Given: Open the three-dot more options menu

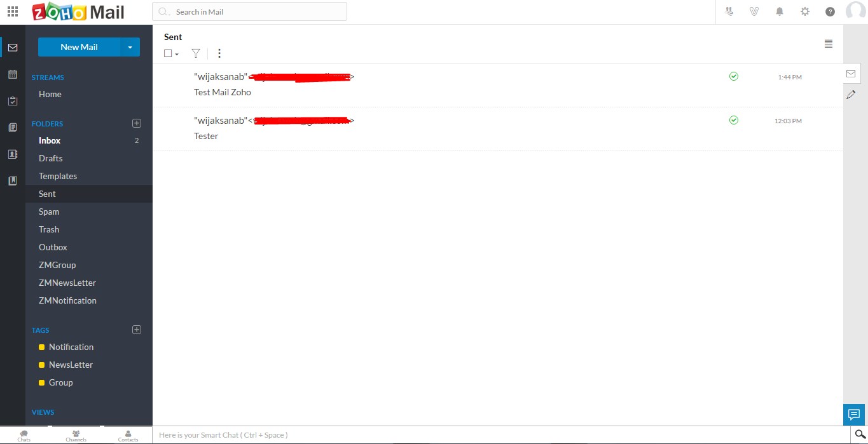Looking at the screenshot, I should [x=219, y=53].
